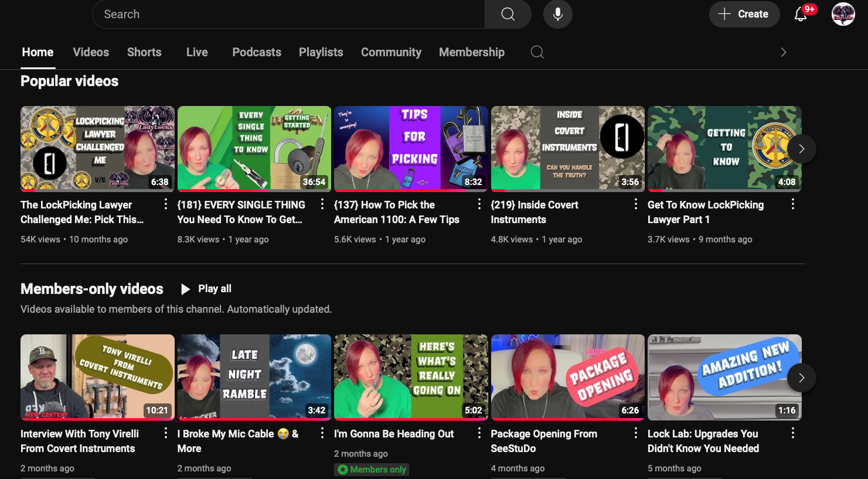This screenshot has height=479, width=868.
Task: Open the Live tab
Action: pos(197,52)
